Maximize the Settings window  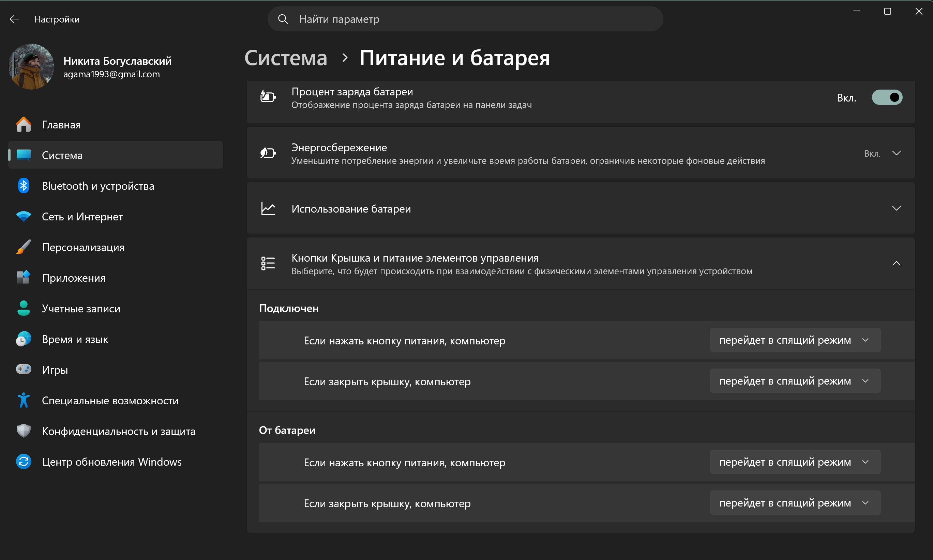[x=888, y=11]
